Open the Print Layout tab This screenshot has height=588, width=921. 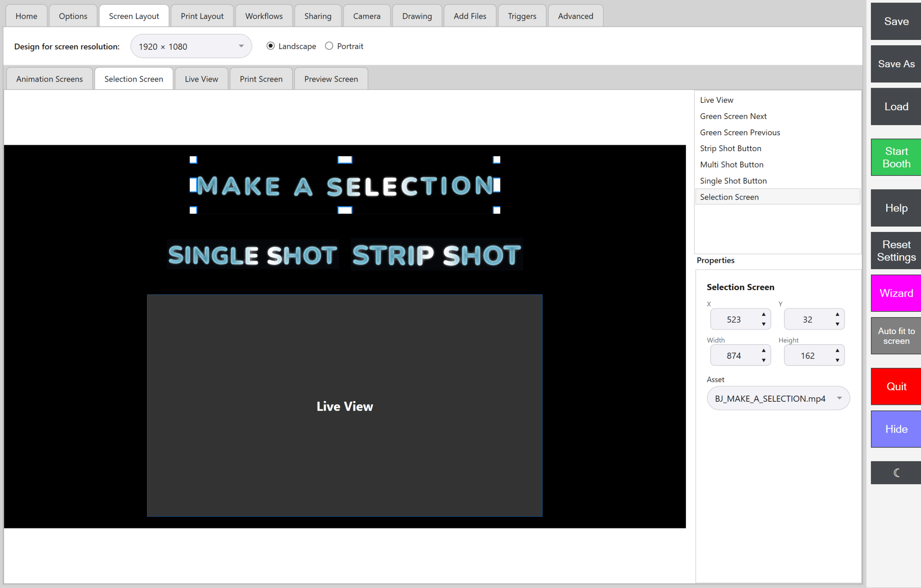point(202,16)
